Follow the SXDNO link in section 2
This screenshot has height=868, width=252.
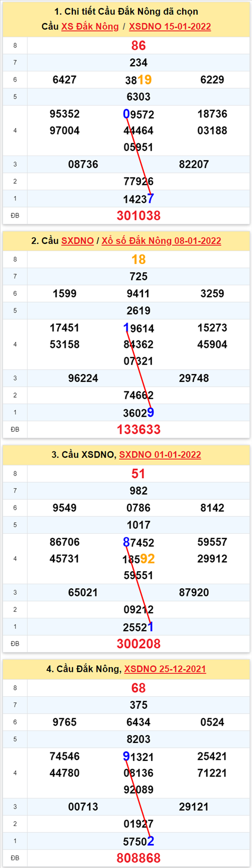[x=77, y=241]
